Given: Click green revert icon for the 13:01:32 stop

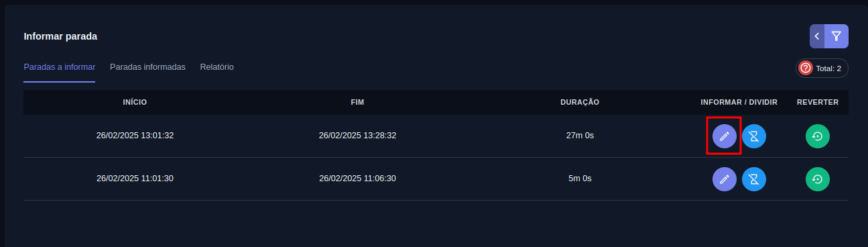Looking at the screenshot, I should (818, 136).
